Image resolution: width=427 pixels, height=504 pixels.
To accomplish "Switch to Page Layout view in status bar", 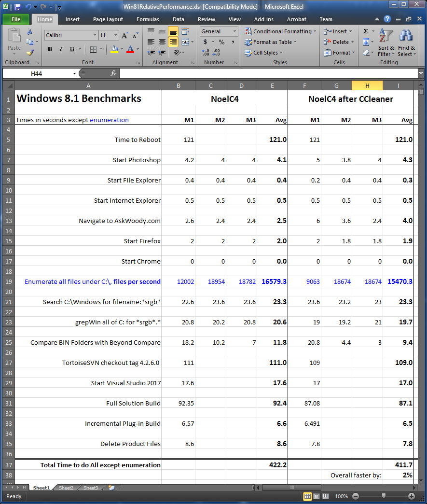I will pos(316,496).
